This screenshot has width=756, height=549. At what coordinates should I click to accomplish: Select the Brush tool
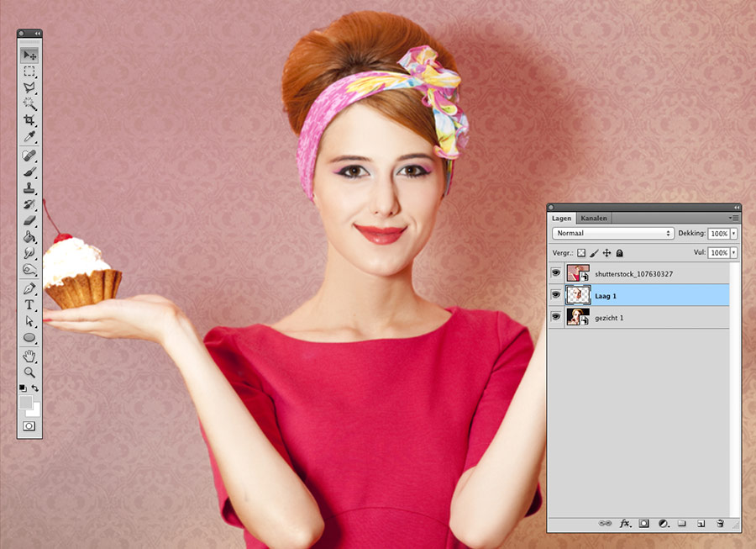29,172
